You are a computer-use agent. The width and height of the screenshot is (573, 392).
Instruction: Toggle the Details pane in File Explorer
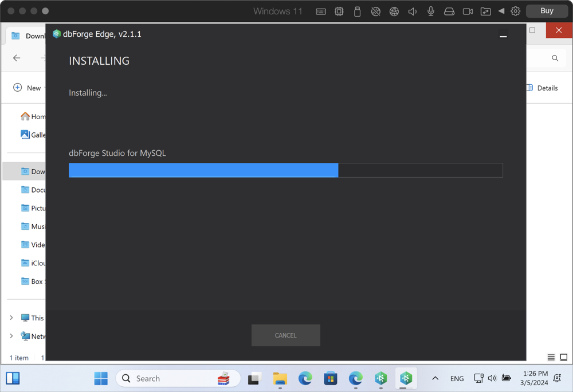pos(542,88)
